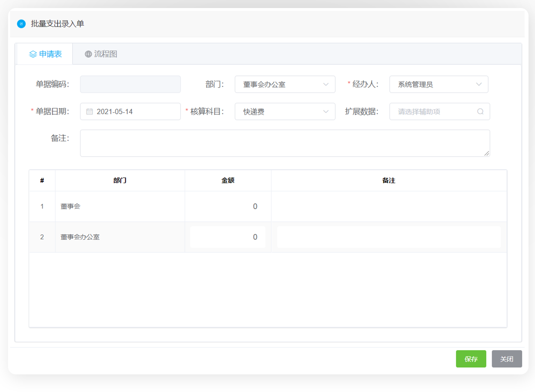
Task: Click the 单据编码 input field
Action: coord(130,84)
